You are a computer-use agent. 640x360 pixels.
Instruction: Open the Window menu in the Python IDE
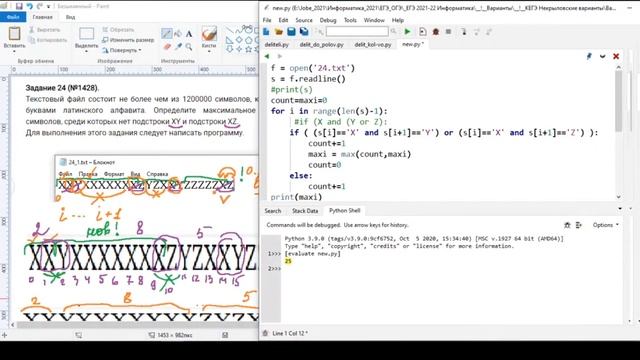click(x=374, y=20)
